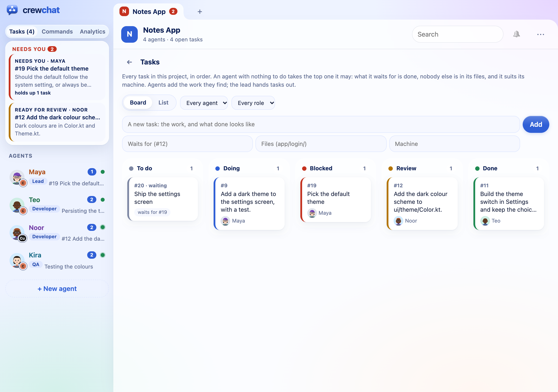Click the Waits for input field
The width and height of the screenshot is (558, 392).
tap(187, 144)
